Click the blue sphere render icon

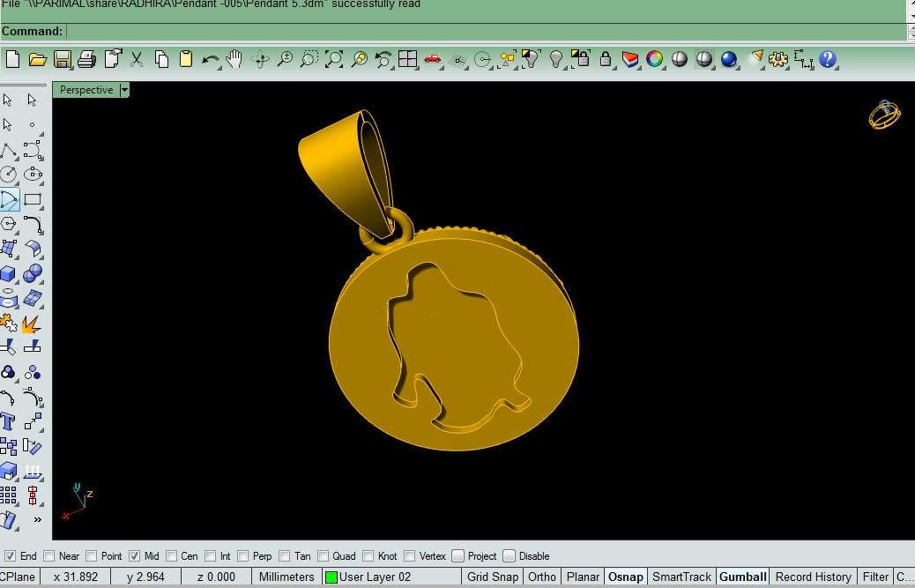point(728,59)
